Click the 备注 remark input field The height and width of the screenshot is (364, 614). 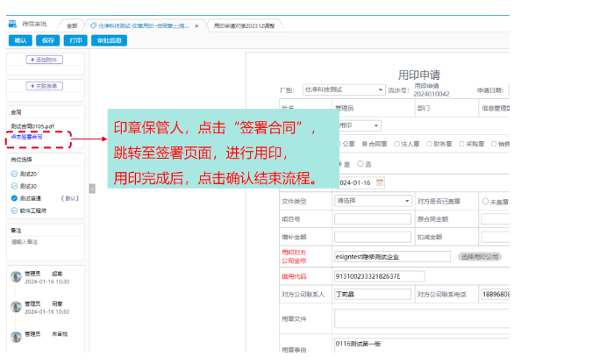coord(46,242)
